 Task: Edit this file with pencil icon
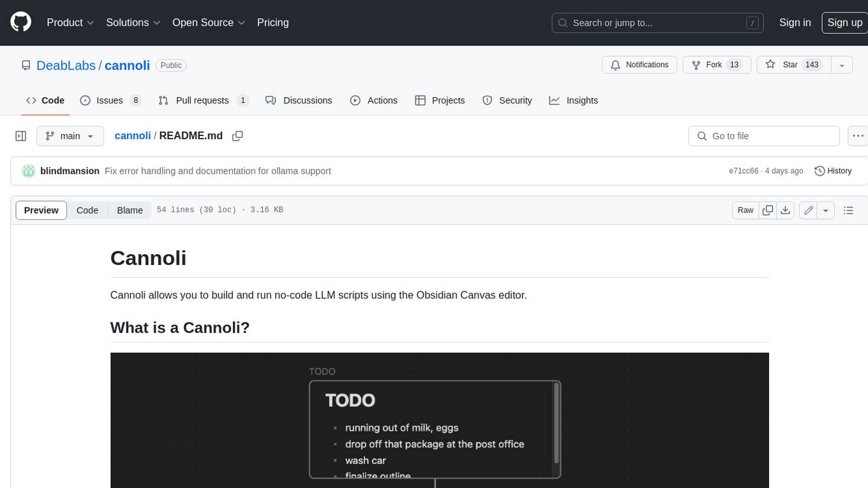click(x=809, y=210)
